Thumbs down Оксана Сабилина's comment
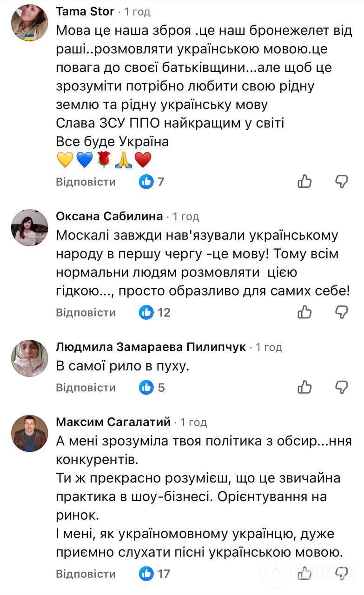This screenshot has height=595, width=364. (x=342, y=312)
